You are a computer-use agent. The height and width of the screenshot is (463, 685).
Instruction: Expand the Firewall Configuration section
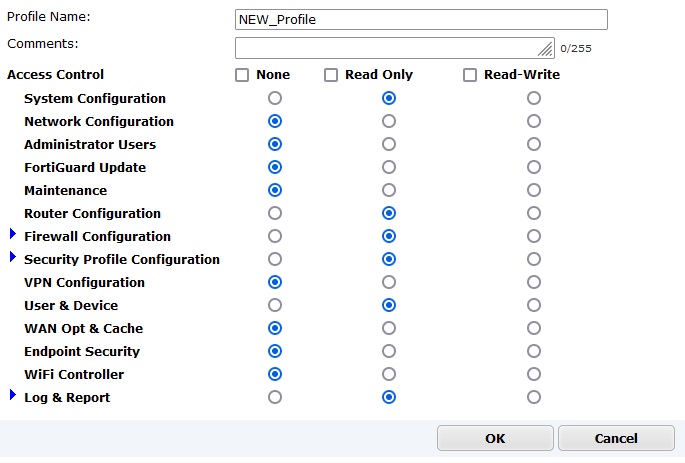[x=13, y=235]
